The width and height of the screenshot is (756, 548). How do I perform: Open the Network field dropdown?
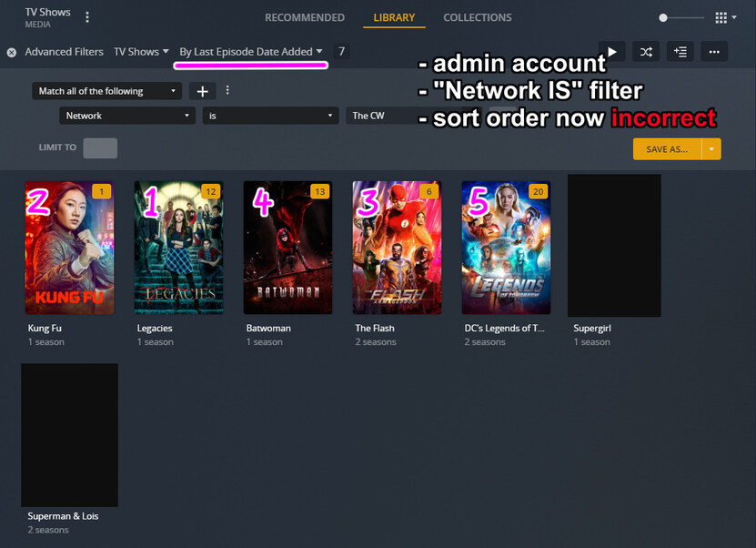point(127,116)
